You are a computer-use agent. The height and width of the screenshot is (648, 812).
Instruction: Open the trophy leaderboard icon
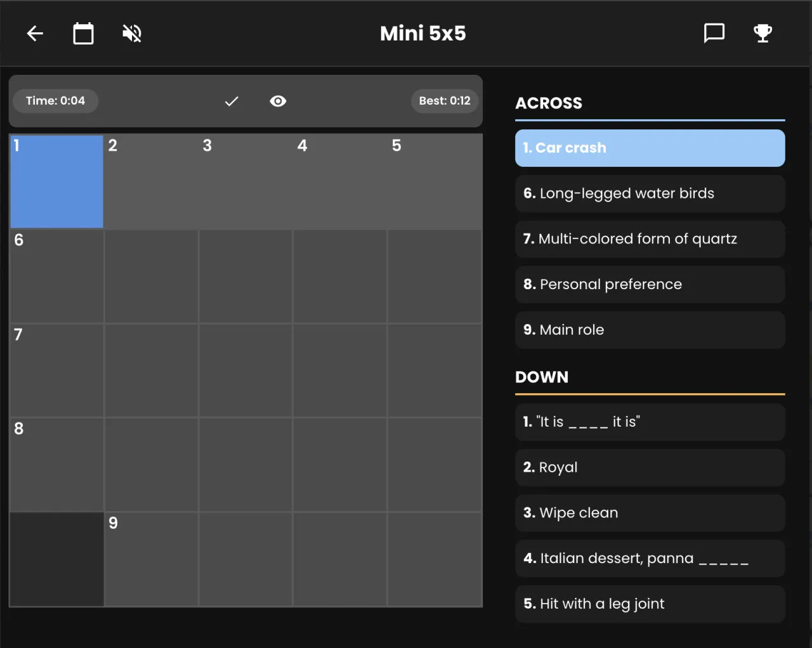coord(763,33)
